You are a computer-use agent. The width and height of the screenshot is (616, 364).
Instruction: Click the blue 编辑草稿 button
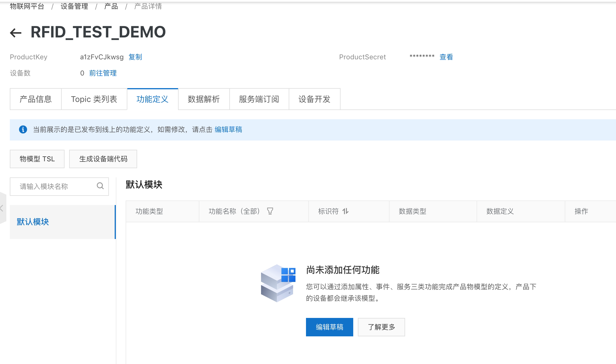[329, 327]
